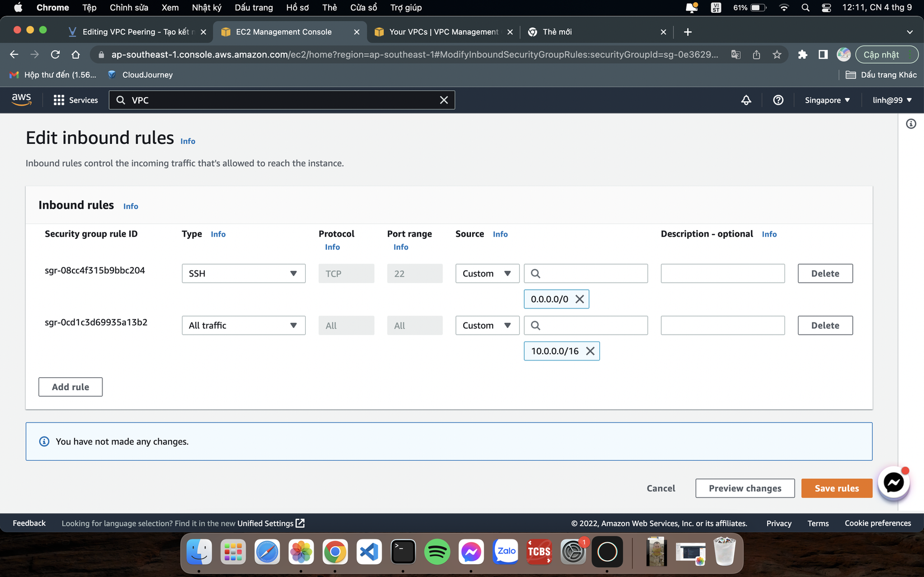
Task: Click the Feedback link in the footer
Action: (29, 523)
